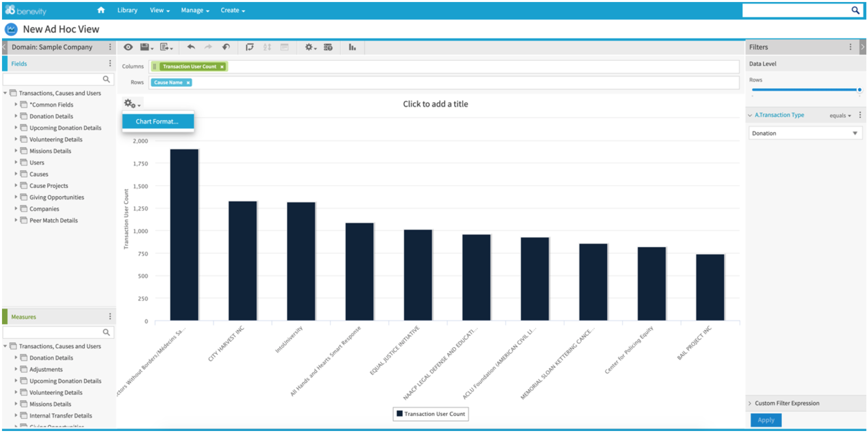Viewport: 868px width, 433px height.
Task: Expand Adjustments in the Measures tree
Action: tap(16, 369)
